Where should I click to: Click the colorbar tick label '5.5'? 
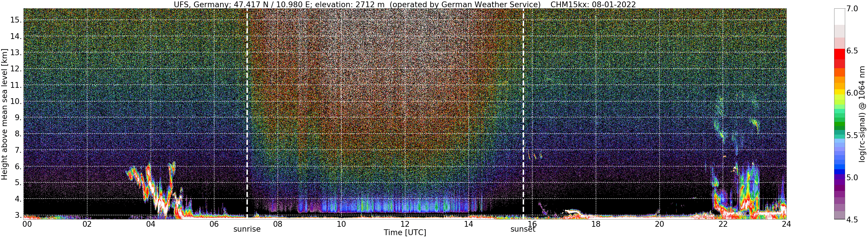click(x=852, y=135)
